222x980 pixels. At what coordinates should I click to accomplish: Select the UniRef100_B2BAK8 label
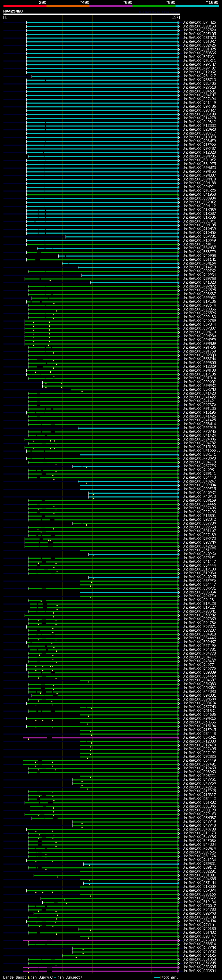[199, 129]
